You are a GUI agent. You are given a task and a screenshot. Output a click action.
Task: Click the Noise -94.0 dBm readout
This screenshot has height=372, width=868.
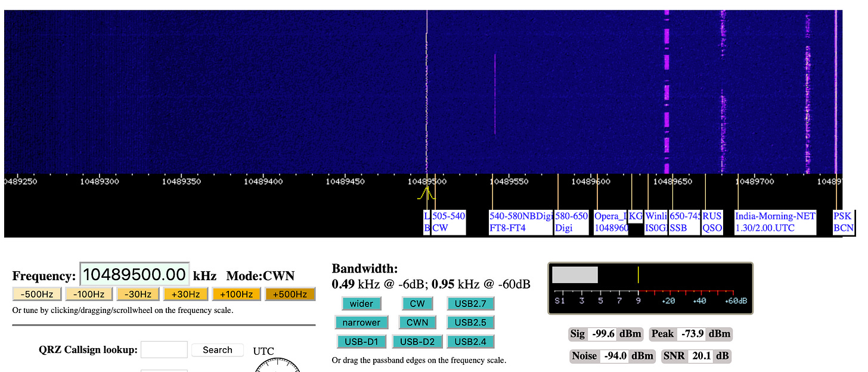pos(613,356)
